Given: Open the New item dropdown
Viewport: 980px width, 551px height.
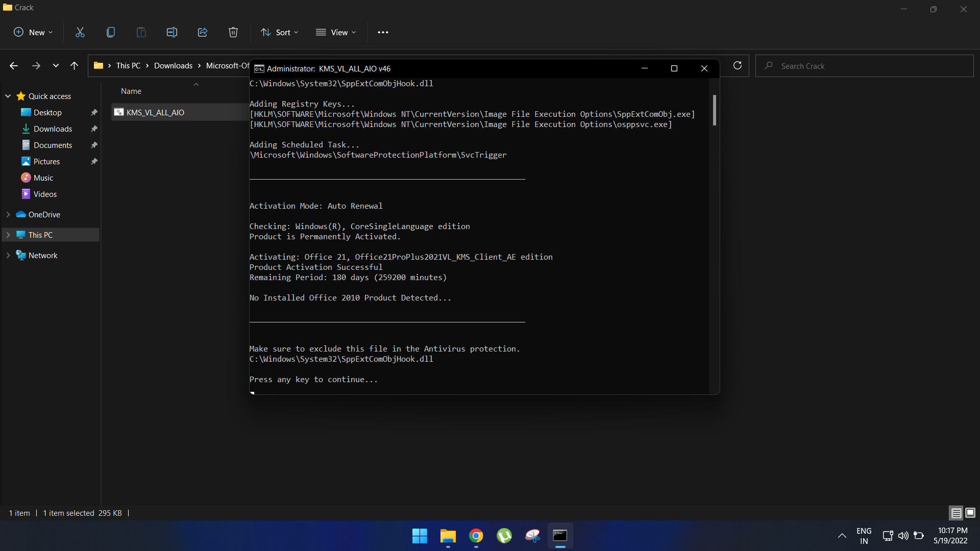Looking at the screenshot, I should [33, 32].
